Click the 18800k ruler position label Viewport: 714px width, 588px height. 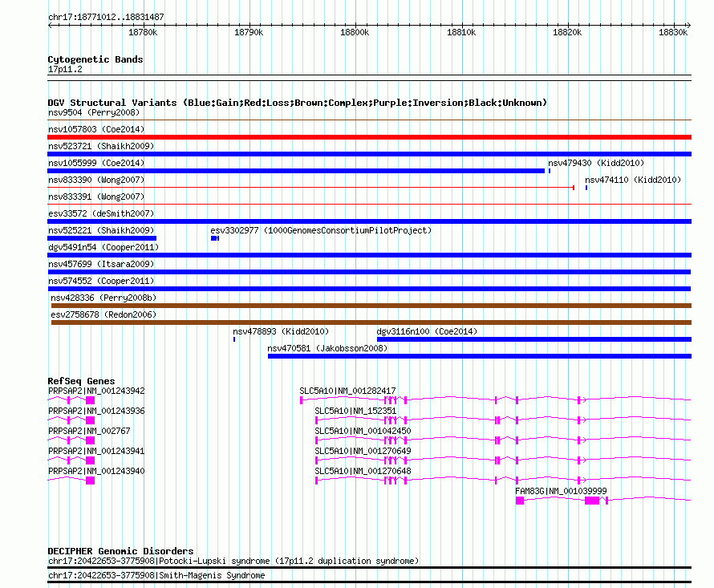(355, 32)
